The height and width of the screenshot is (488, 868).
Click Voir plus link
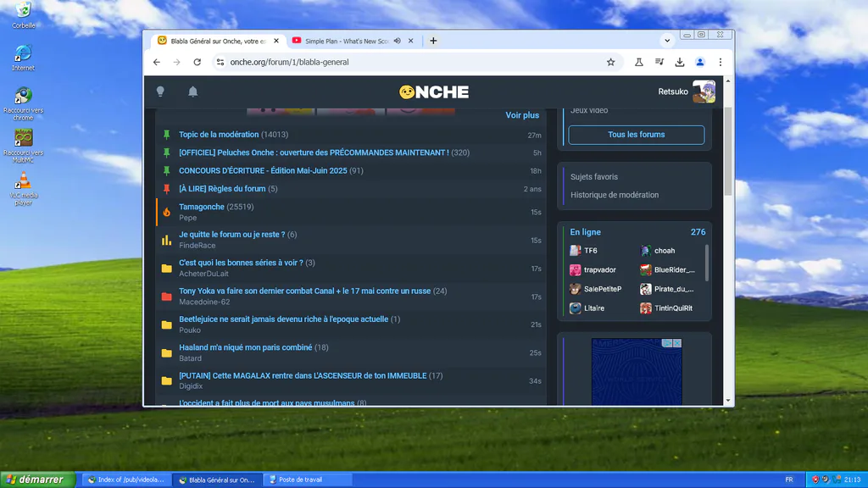tap(522, 115)
